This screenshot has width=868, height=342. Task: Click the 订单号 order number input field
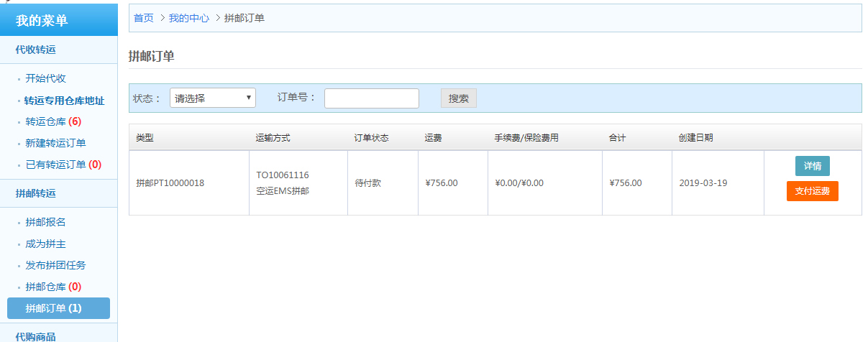click(371, 98)
